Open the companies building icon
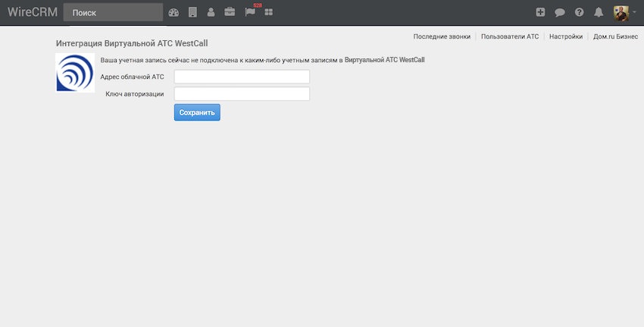Image resolution: width=644 pixels, height=327 pixels. click(x=192, y=12)
